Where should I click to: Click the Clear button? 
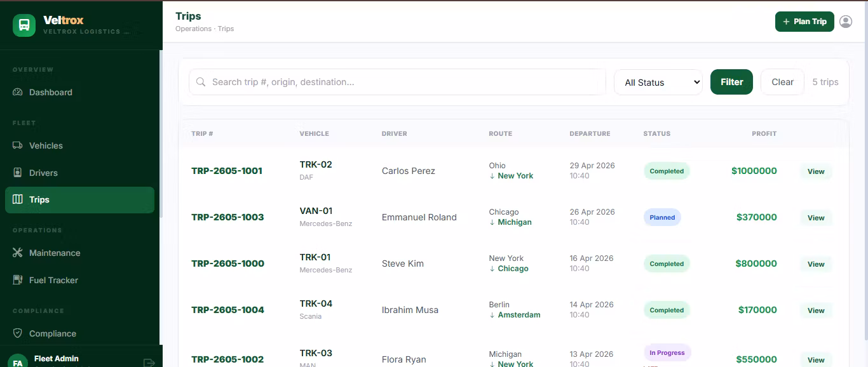[782, 82]
